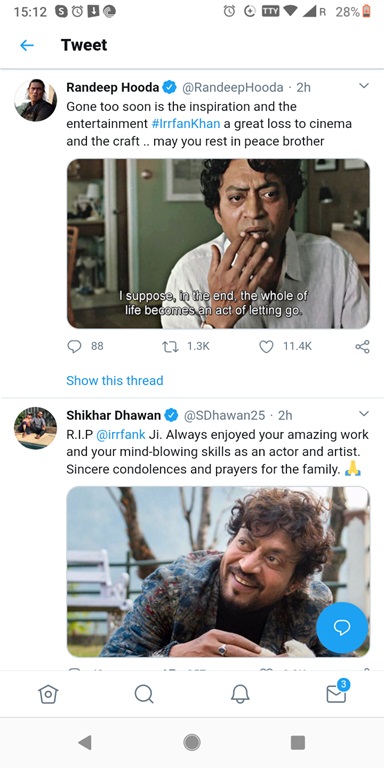
Task: Open the @irrfank mention link
Action: 120,434
